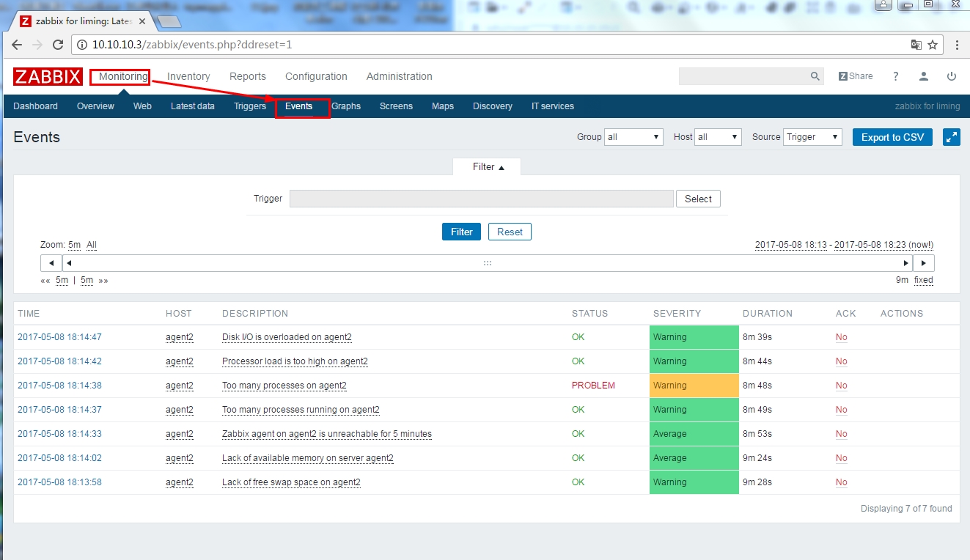Screen dimensions: 970x560
Task: Select the Events tab
Action: click(298, 106)
